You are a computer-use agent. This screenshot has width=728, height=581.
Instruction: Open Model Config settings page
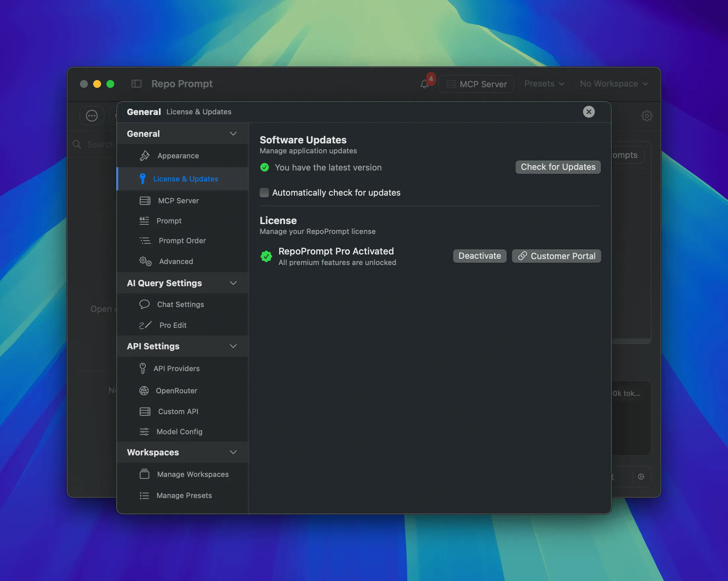(x=183, y=431)
